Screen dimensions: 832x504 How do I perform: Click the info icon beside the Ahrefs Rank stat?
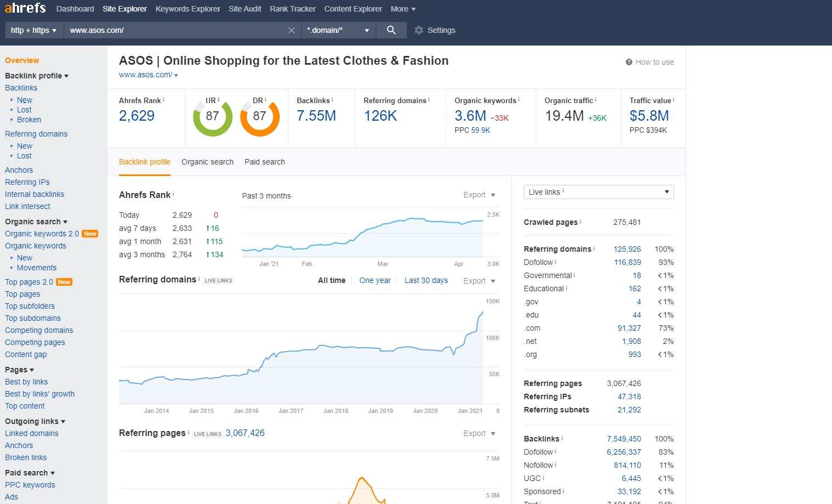163,100
